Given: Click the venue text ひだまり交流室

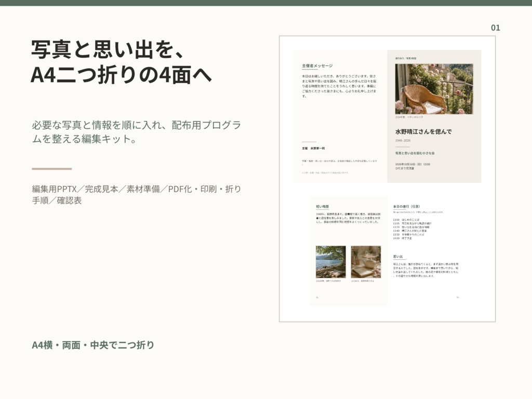Looking at the screenshot, I should [x=404, y=168].
